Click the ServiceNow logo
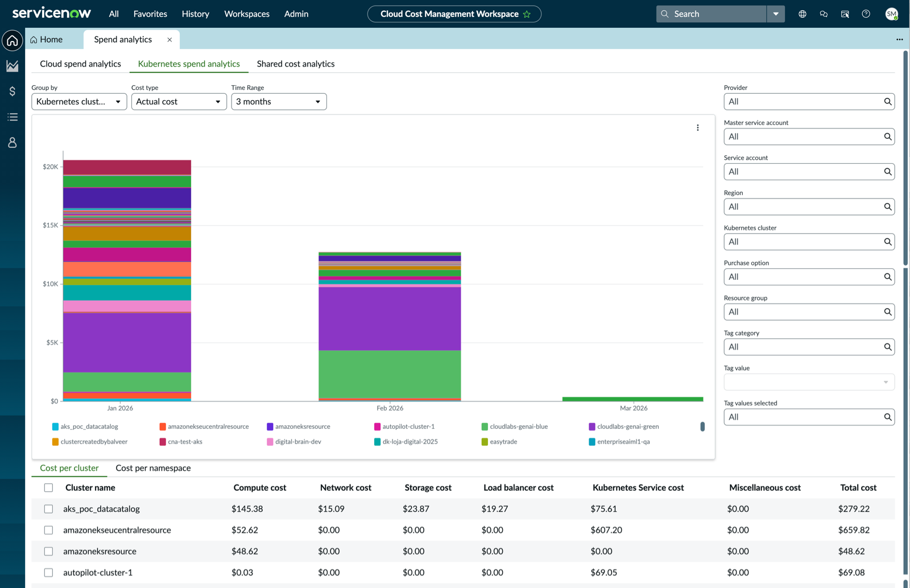Image resolution: width=910 pixels, height=588 pixels. 51,13
